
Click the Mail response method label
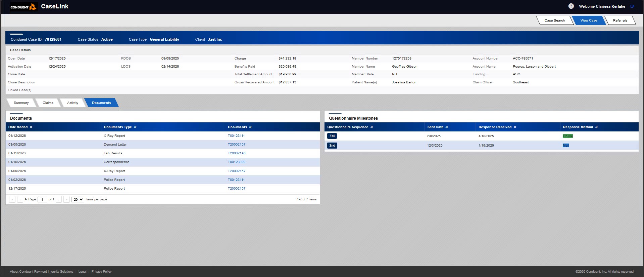click(566, 146)
